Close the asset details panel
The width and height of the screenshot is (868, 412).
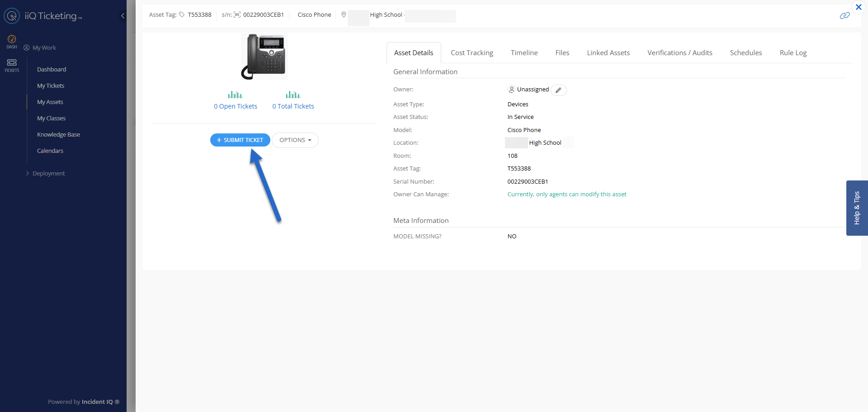[858, 7]
